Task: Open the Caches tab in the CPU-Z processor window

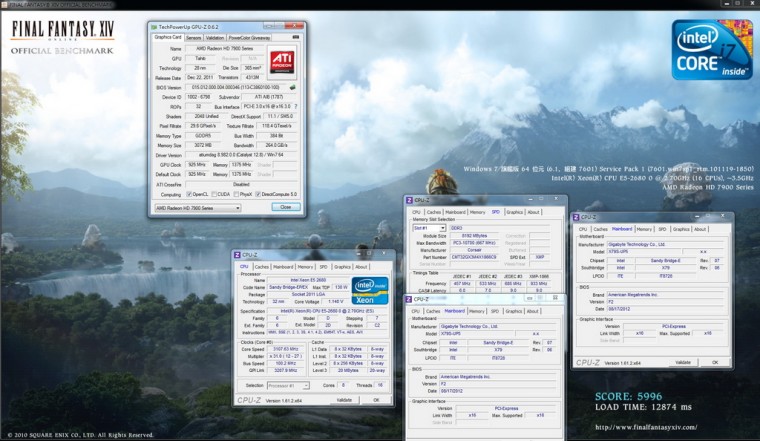Action: [x=262, y=267]
